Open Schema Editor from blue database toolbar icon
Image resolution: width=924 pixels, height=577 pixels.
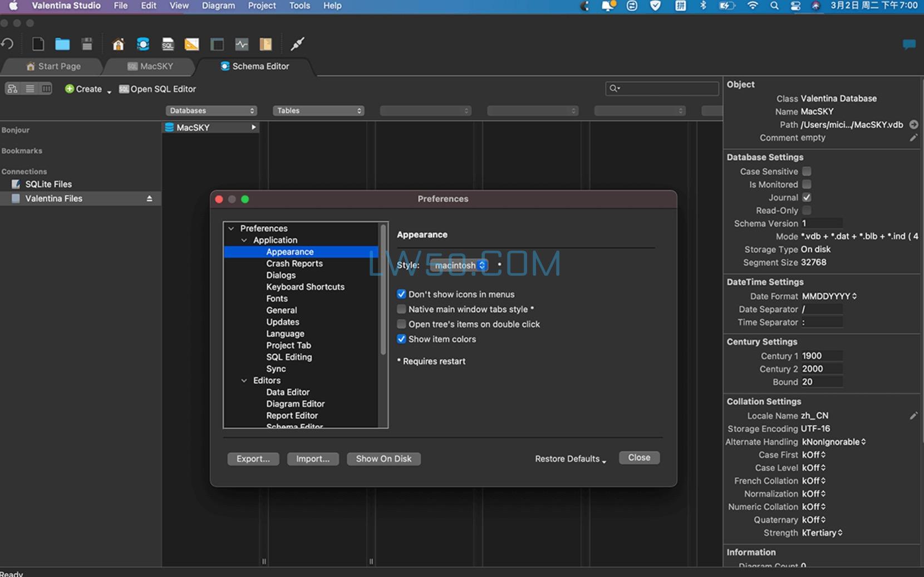tap(143, 44)
